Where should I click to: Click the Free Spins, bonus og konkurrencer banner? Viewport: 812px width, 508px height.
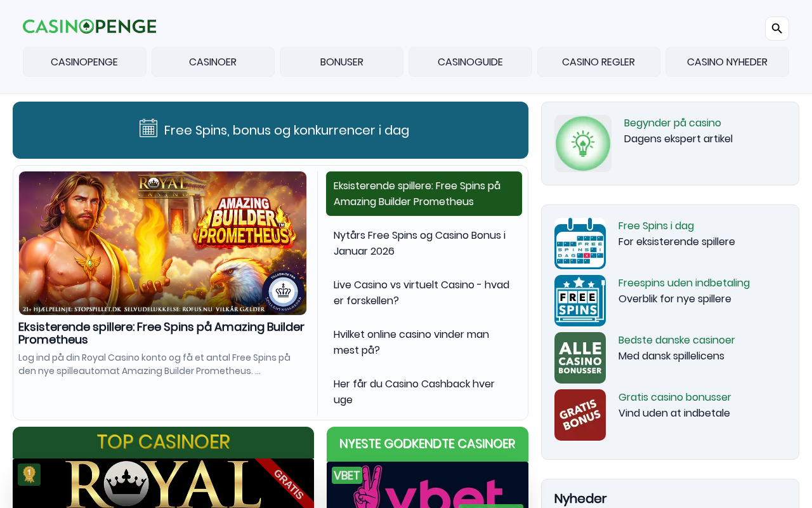(270, 130)
